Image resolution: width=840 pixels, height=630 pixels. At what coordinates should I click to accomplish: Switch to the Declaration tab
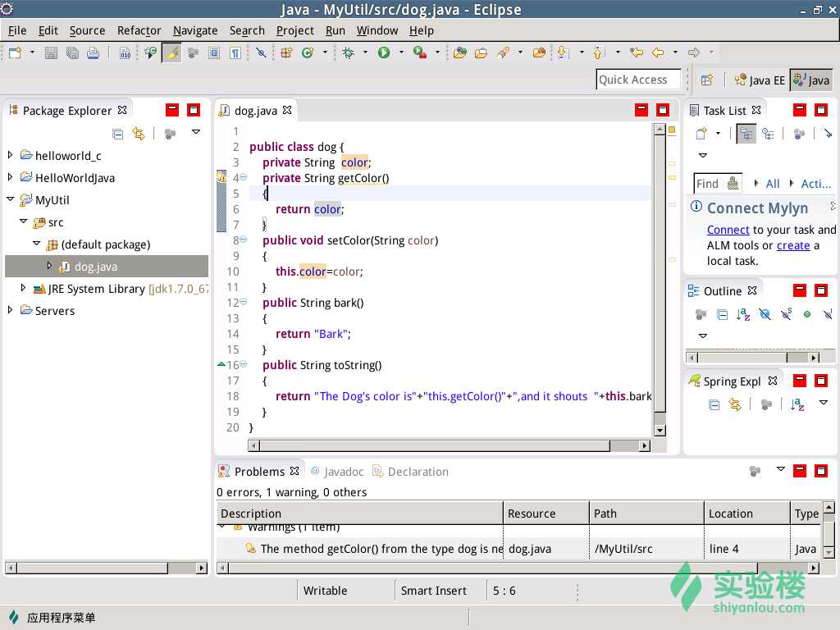click(411, 472)
